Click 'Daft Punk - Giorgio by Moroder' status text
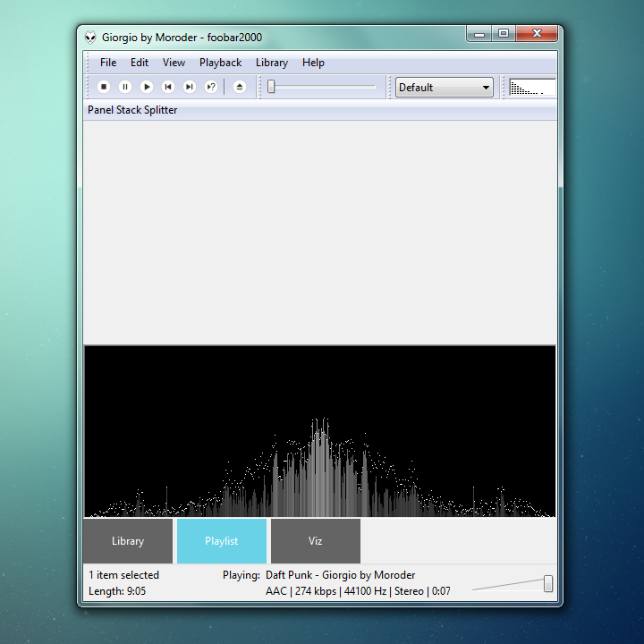Image resolution: width=644 pixels, height=644 pixels. [x=341, y=575]
